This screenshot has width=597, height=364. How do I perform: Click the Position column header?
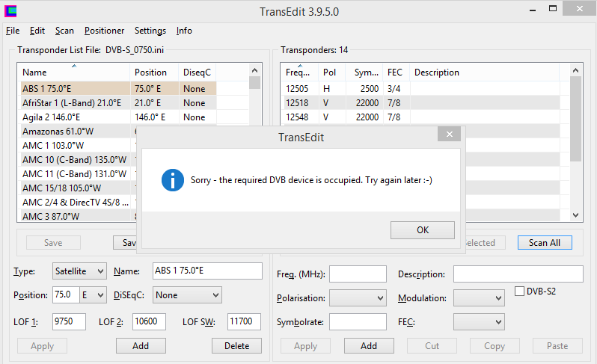[154, 73]
